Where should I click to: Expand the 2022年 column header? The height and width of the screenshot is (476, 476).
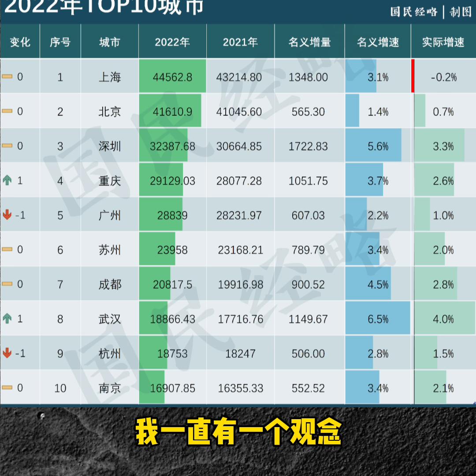(172, 41)
